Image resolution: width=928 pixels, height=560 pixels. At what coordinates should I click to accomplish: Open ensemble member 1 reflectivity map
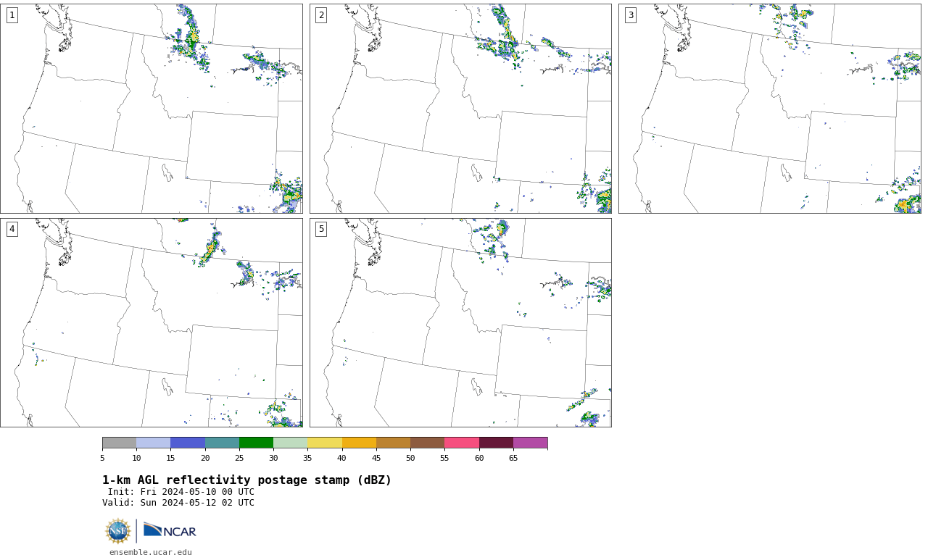152,109
